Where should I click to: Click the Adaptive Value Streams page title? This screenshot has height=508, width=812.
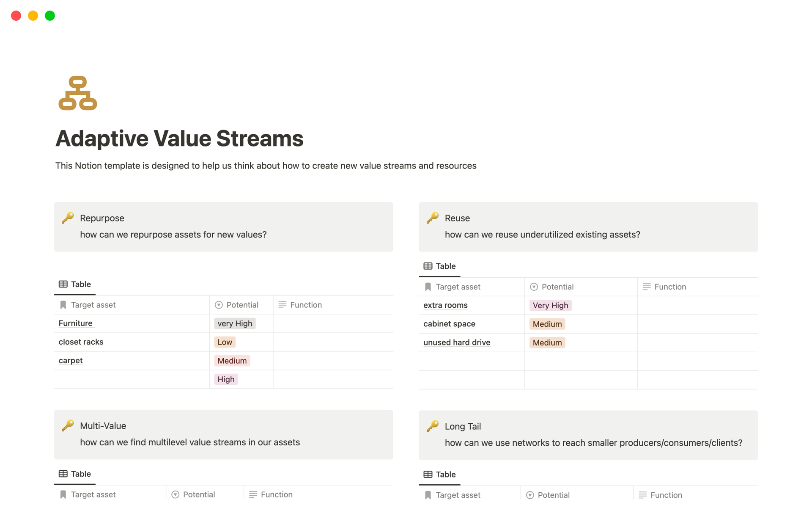(179, 138)
